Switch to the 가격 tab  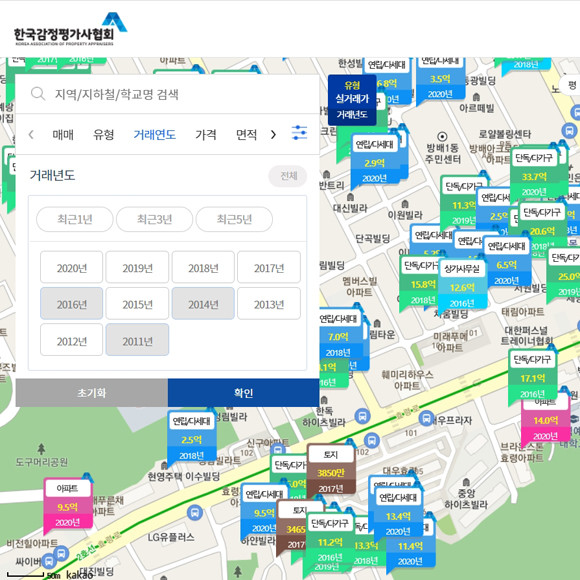click(206, 135)
